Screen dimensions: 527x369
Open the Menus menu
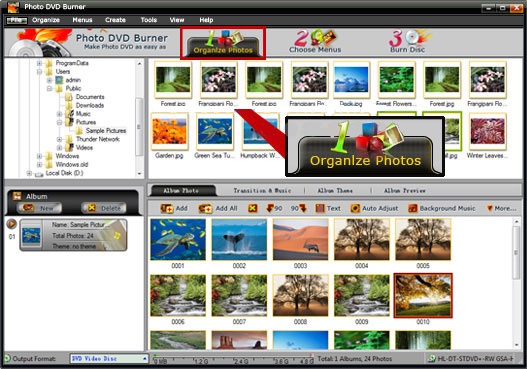tap(82, 20)
